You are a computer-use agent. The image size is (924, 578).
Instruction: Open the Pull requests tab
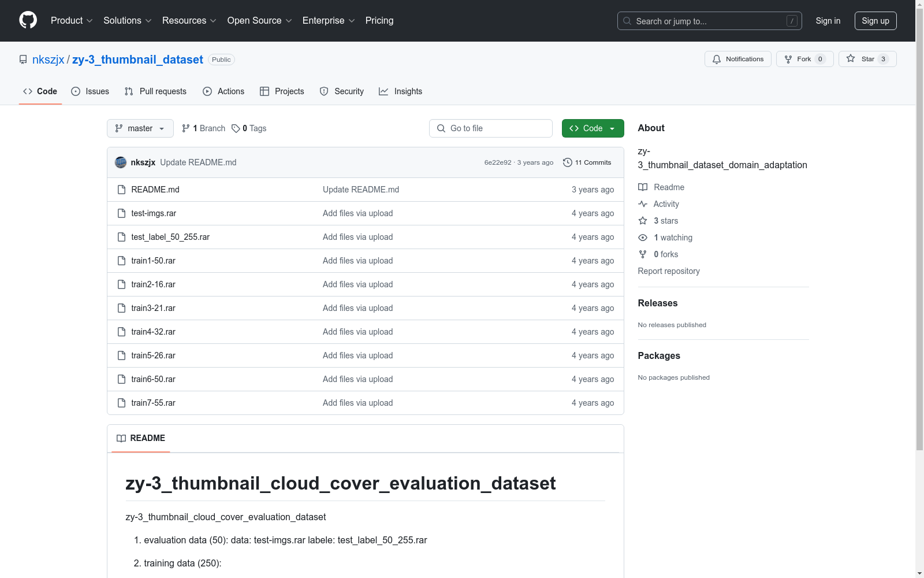155,91
